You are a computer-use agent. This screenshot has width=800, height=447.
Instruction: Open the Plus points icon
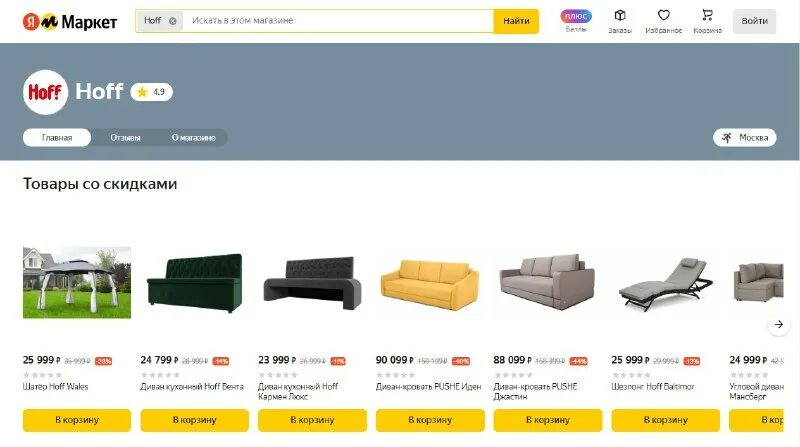click(x=576, y=16)
